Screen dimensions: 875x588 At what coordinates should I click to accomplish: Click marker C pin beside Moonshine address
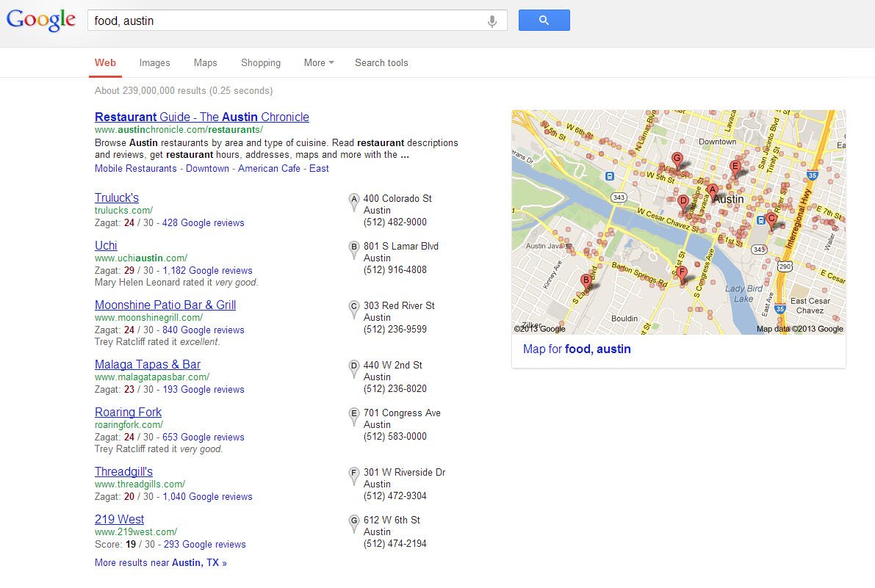click(x=354, y=309)
